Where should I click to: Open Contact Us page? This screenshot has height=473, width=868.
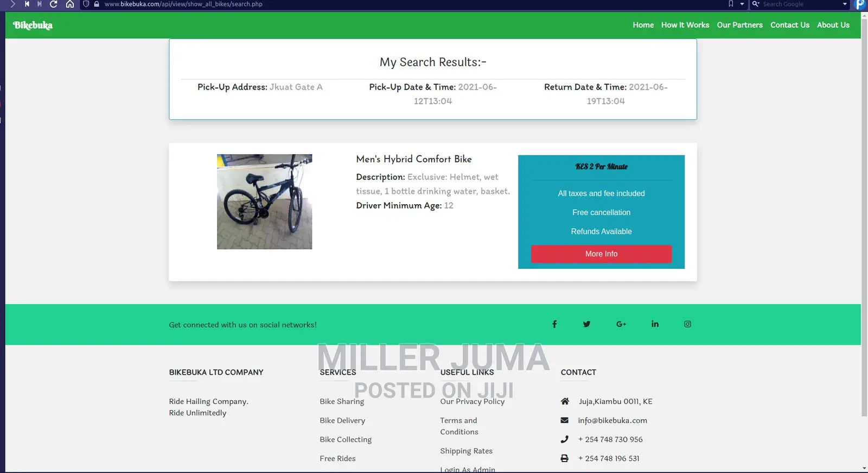[790, 25]
